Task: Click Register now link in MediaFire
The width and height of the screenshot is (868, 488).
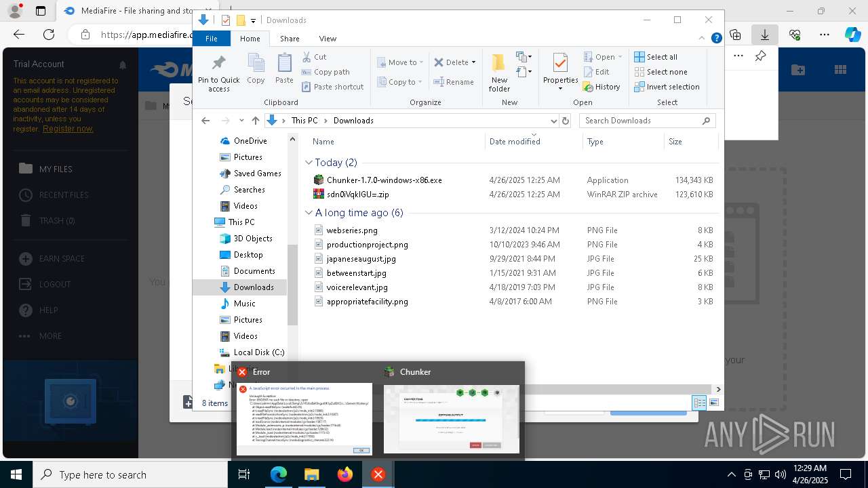Action: point(68,129)
